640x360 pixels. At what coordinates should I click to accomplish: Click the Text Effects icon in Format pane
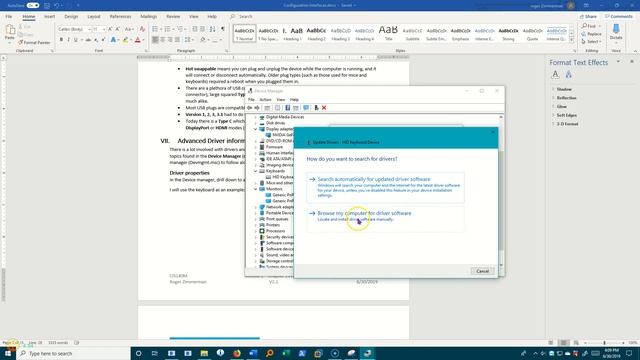pos(569,75)
